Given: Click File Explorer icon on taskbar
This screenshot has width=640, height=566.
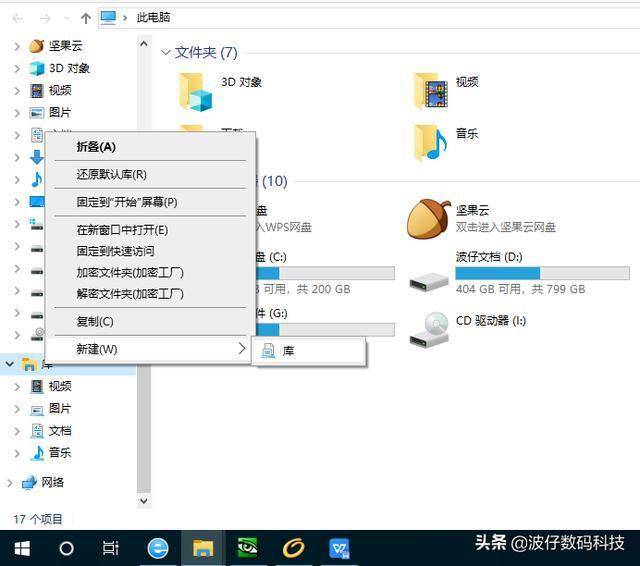Looking at the screenshot, I should (203, 548).
